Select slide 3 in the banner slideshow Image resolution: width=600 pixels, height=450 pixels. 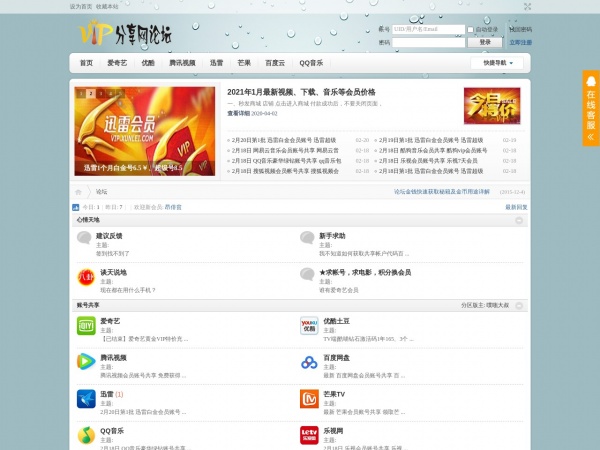coord(101,93)
